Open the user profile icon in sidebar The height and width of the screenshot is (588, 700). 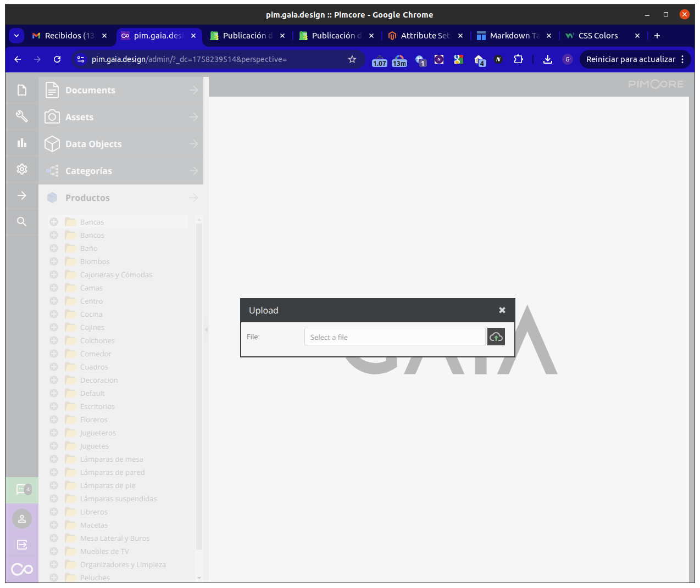point(22,519)
